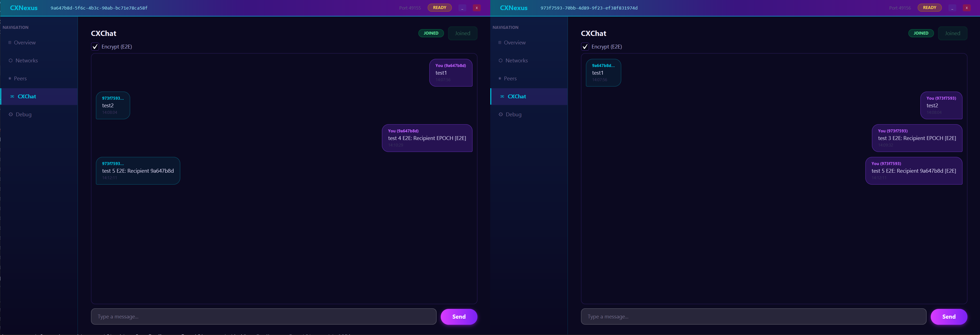
Task: Click 'Port 49156' label in right window
Action: (900, 8)
